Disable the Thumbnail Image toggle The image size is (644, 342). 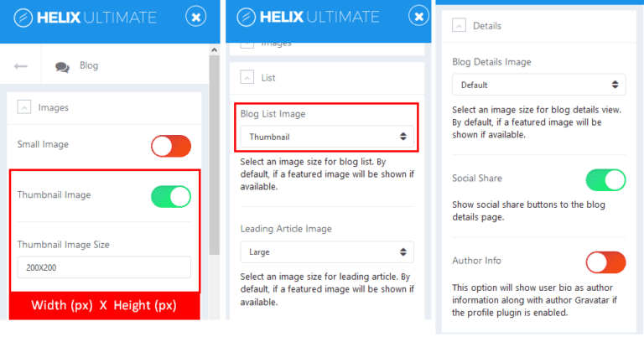pyautogui.click(x=171, y=197)
